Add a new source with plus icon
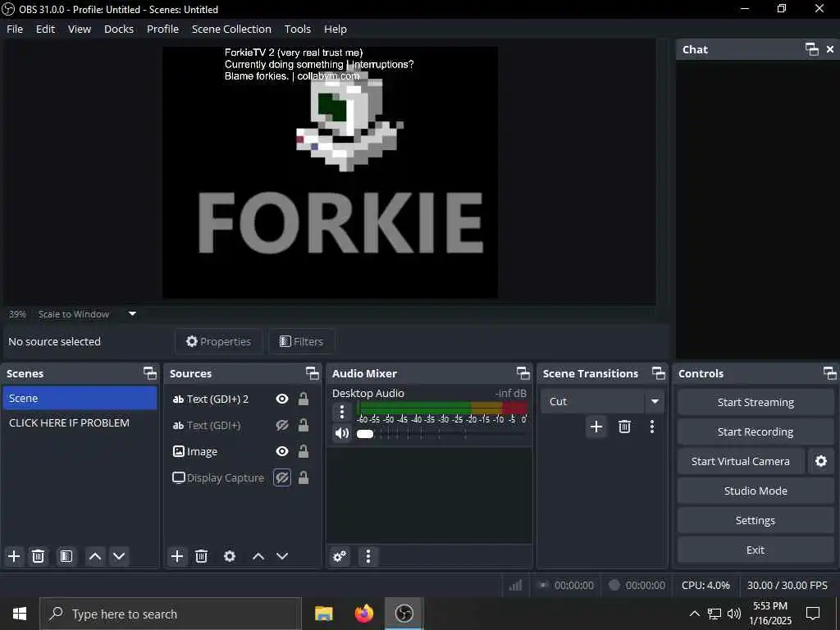Viewport: 840px width, 630px height. point(177,556)
